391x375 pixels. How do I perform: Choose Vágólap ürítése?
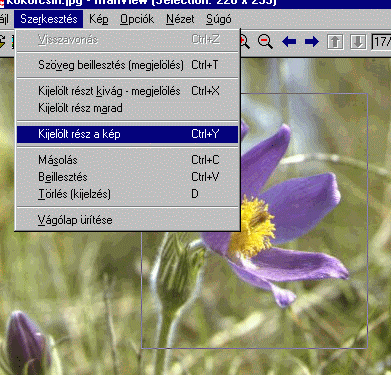point(128,220)
